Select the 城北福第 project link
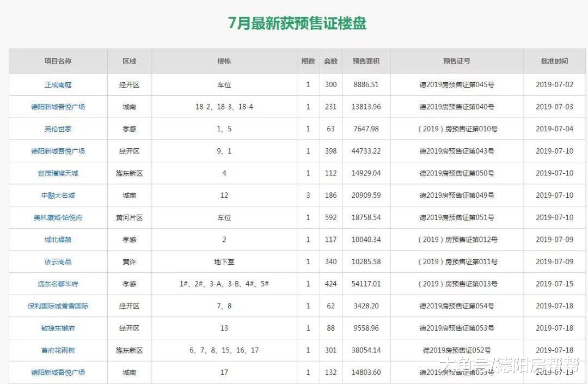Image resolution: width=588 pixels, height=384 pixels. [x=57, y=240]
